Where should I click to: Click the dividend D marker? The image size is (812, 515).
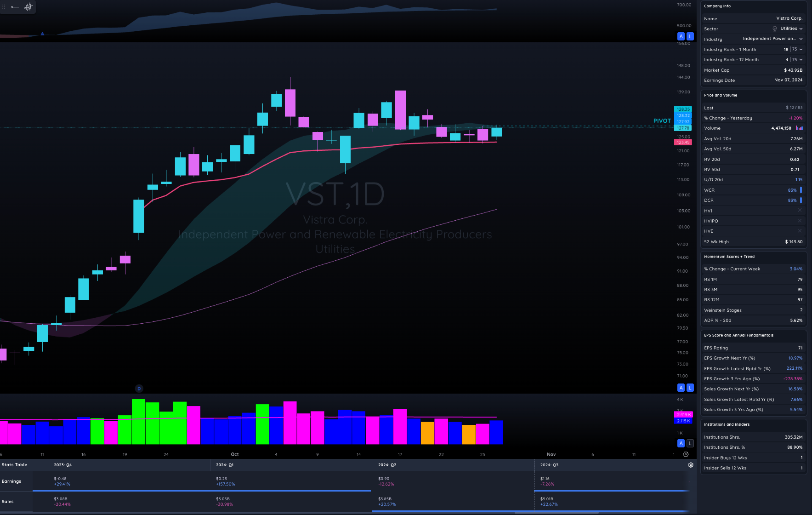coord(139,389)
